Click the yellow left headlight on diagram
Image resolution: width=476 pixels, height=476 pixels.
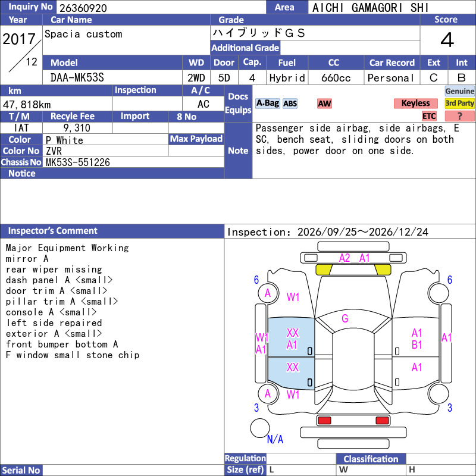point(324,270)
